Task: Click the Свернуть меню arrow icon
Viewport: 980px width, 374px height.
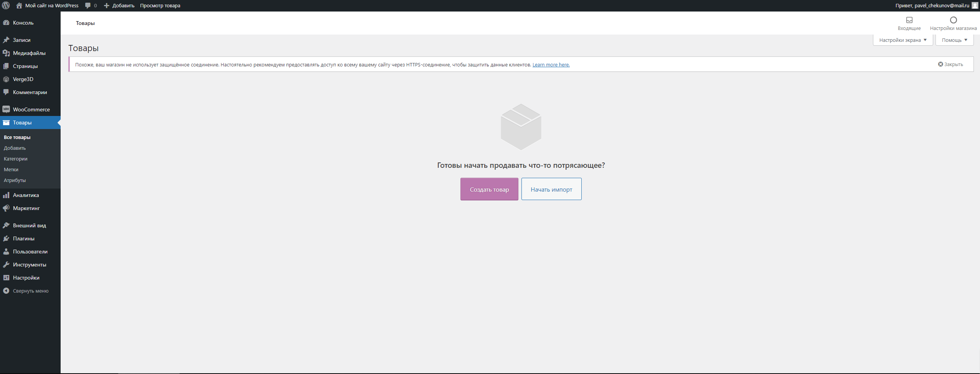Action: tap(6, 291)
